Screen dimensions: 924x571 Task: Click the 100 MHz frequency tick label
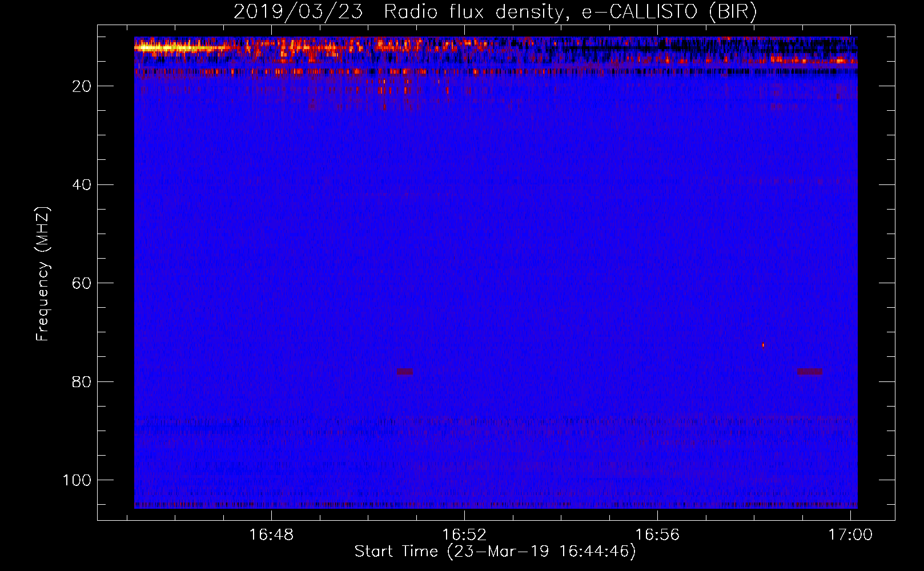coord(77,480)
